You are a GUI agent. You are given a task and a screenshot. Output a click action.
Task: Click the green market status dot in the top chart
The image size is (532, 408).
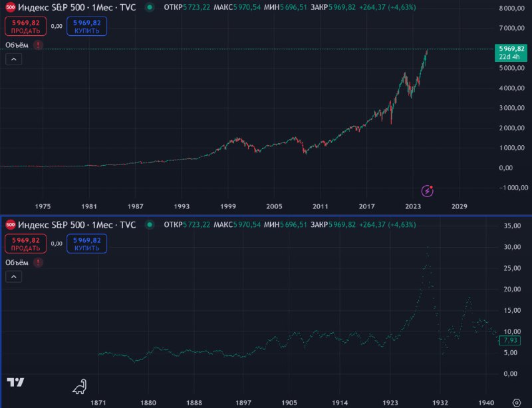[x=150, y=7]
